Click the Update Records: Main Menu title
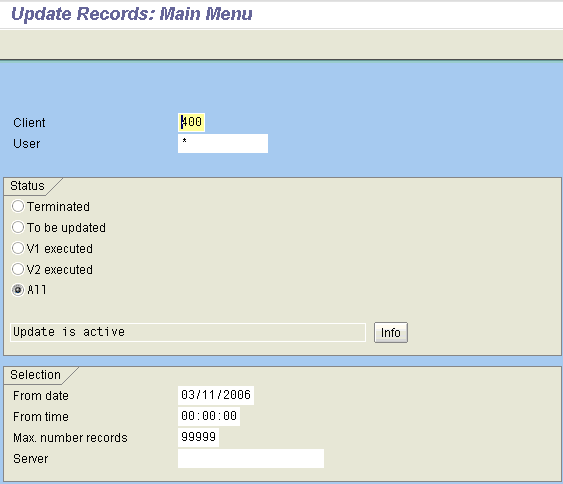This screenshot has width=563, height=484. coord(132,14)
